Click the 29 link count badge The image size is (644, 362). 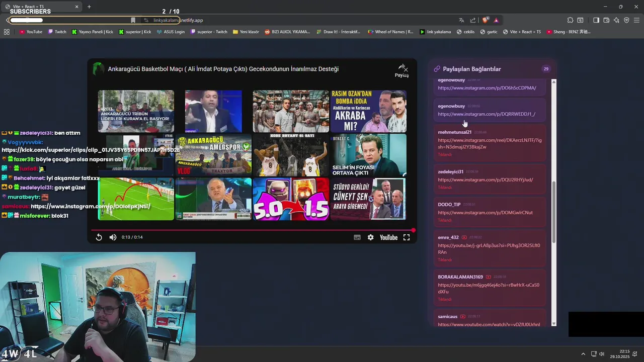click(546, 69)
